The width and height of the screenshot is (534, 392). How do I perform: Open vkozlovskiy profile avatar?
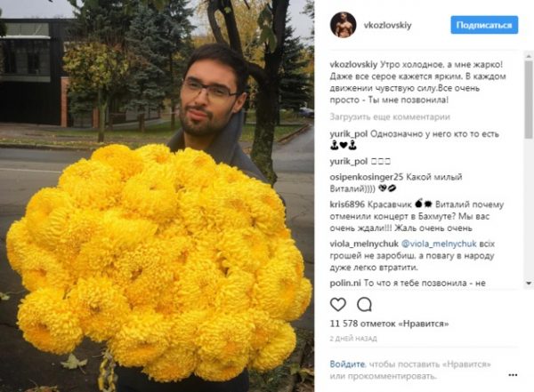[343, 25]
